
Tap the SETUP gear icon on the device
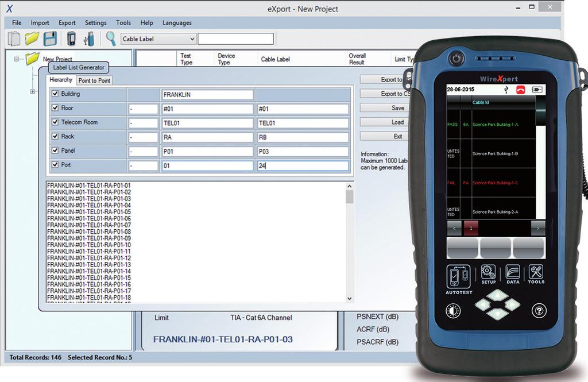488,275
